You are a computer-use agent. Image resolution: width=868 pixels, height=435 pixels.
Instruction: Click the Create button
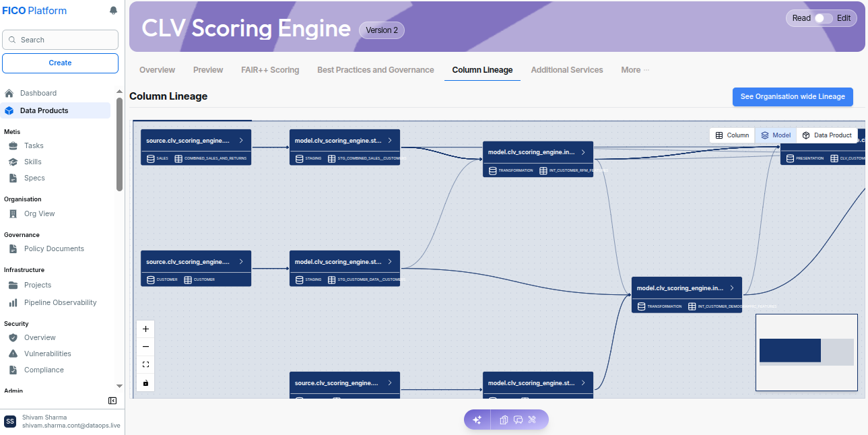[x=60, y=63]
